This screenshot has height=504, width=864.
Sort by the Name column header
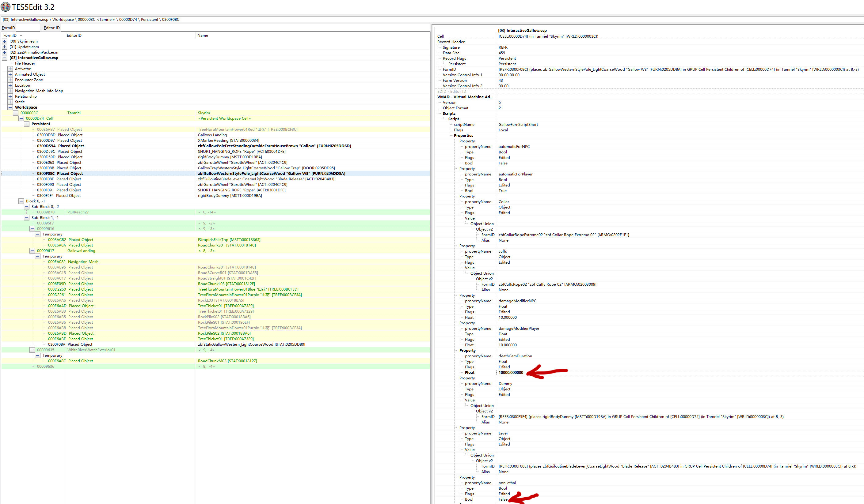click(x=312, y=35)
